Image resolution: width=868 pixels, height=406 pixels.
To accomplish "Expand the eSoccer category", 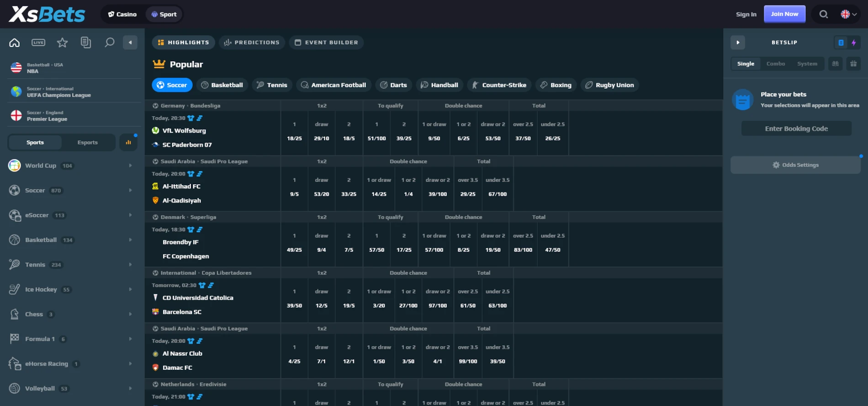I will pos(73,215).
